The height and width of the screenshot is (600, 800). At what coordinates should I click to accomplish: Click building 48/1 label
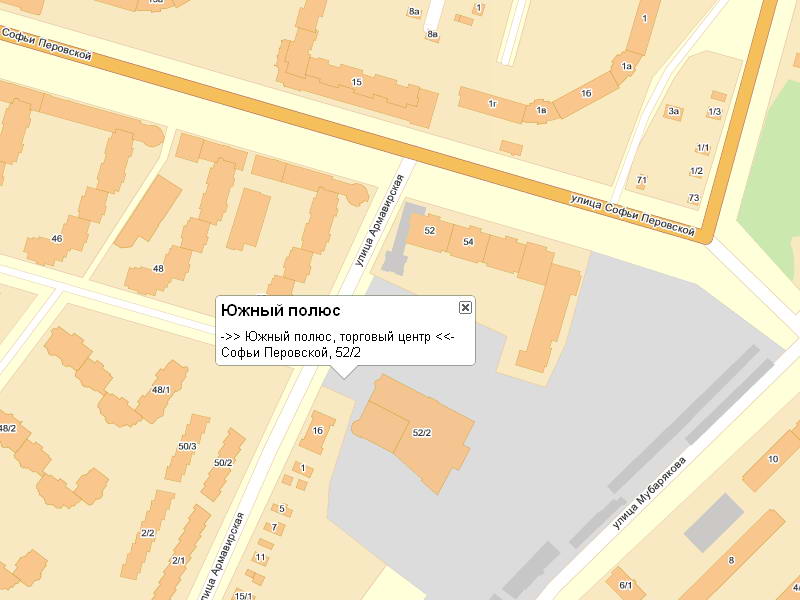[161, 390]
